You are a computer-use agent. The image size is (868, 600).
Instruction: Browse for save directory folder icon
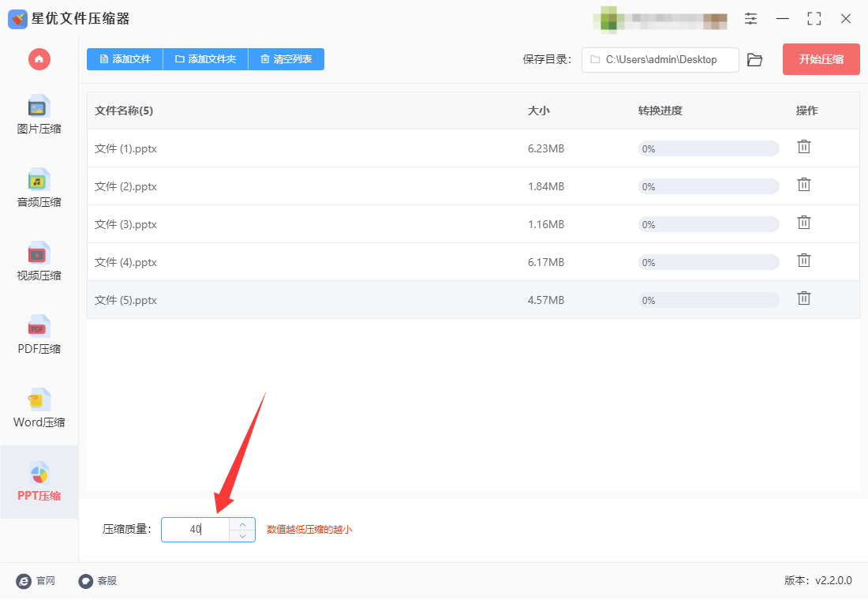pyautogui.click(x=754, y=60)
